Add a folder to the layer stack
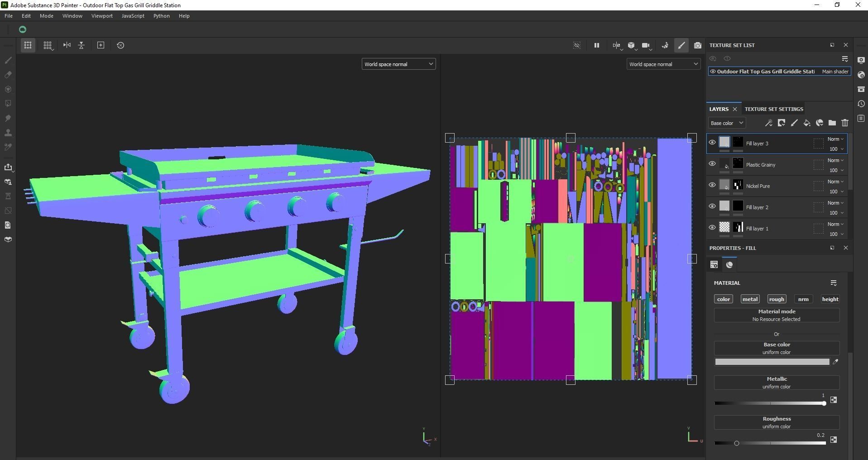The image size is (868, 460). [832, 123]
